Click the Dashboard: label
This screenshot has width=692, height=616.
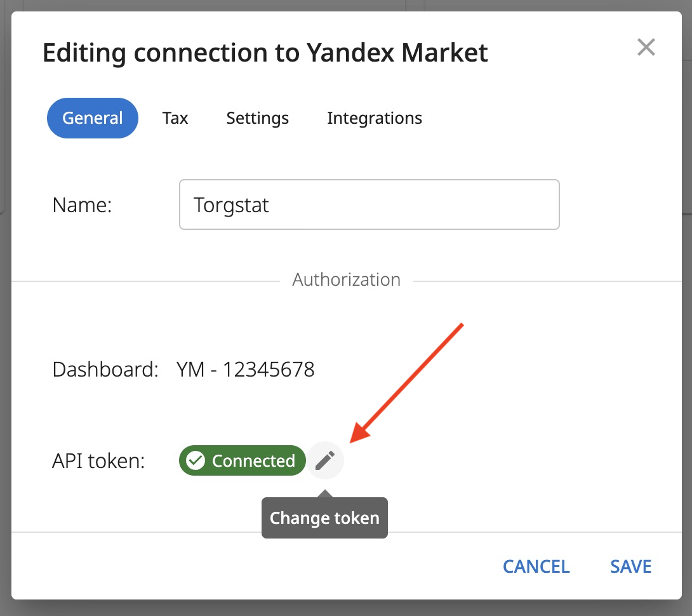(x=105, y=369)
